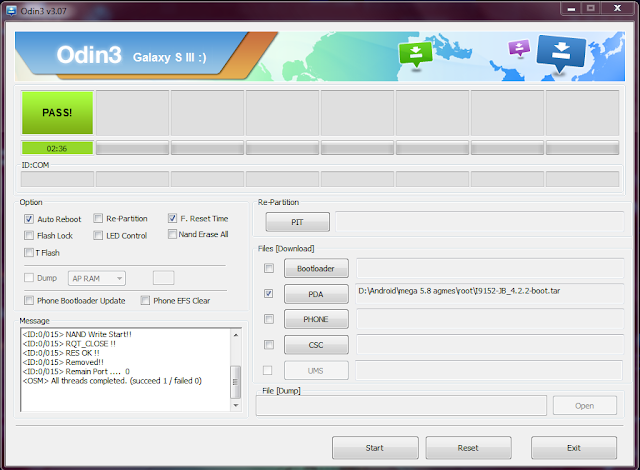Click the Start button
Screen dimensions: 640x470
tap(375, 448)
